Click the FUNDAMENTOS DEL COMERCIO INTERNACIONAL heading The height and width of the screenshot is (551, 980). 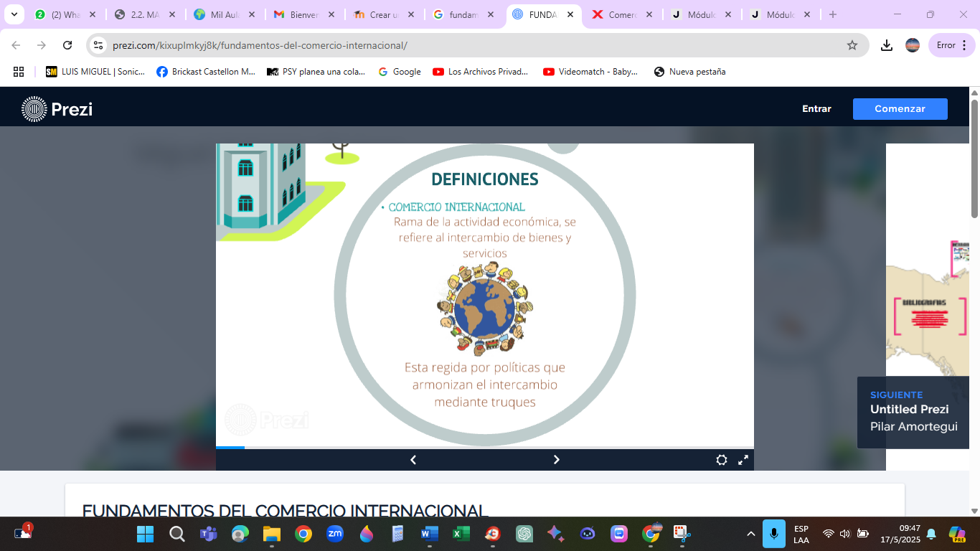coord(285,511)
